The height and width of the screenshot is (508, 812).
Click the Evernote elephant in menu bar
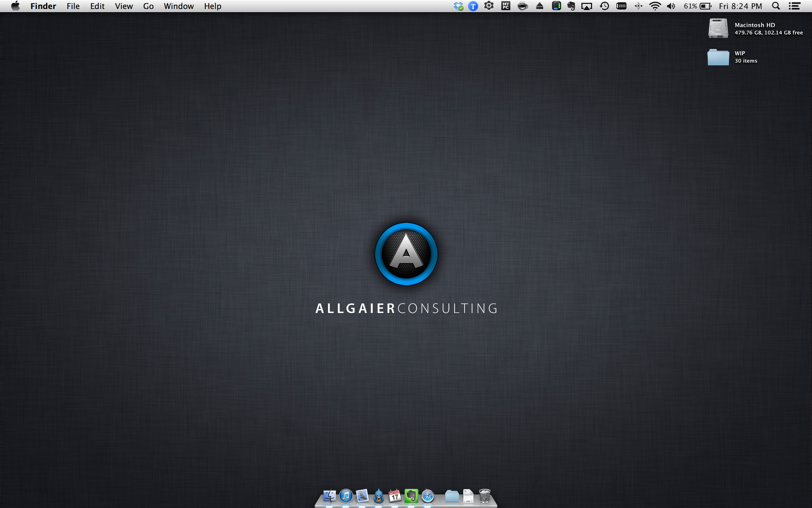point(571,6)
